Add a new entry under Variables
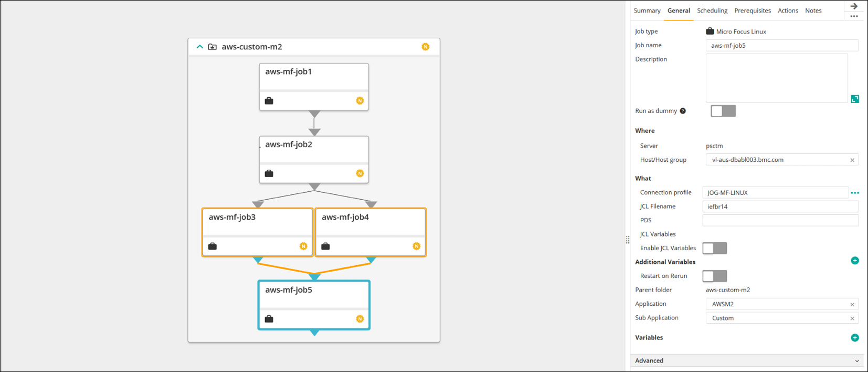This screenshot has width=868, height=372. 855,338
